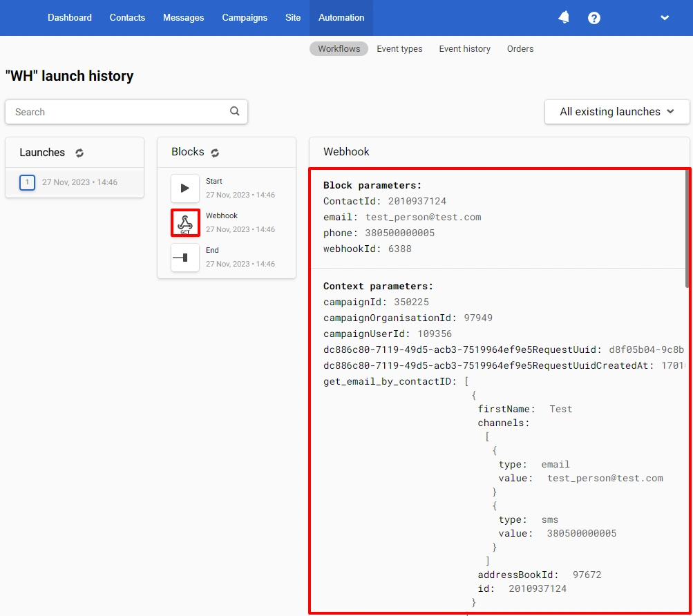Switch to the Orders tab
The image size is (693, 616).
[520, 48]
